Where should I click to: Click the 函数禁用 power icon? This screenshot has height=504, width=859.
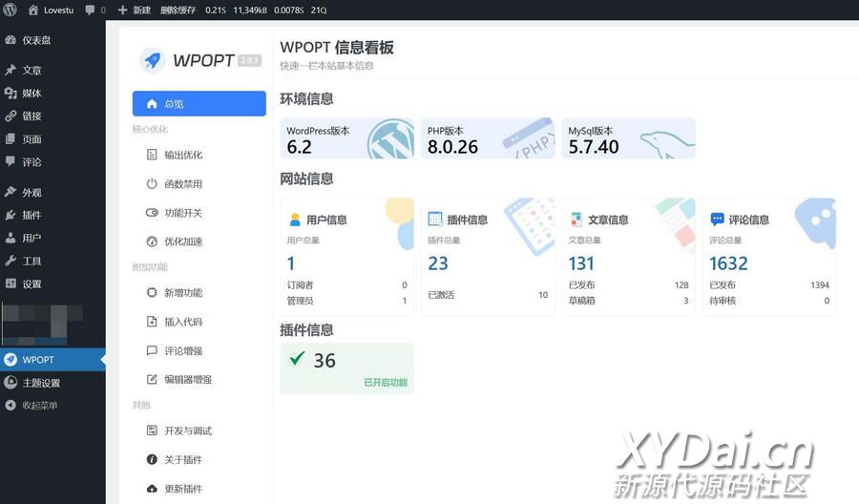point(152,183)
